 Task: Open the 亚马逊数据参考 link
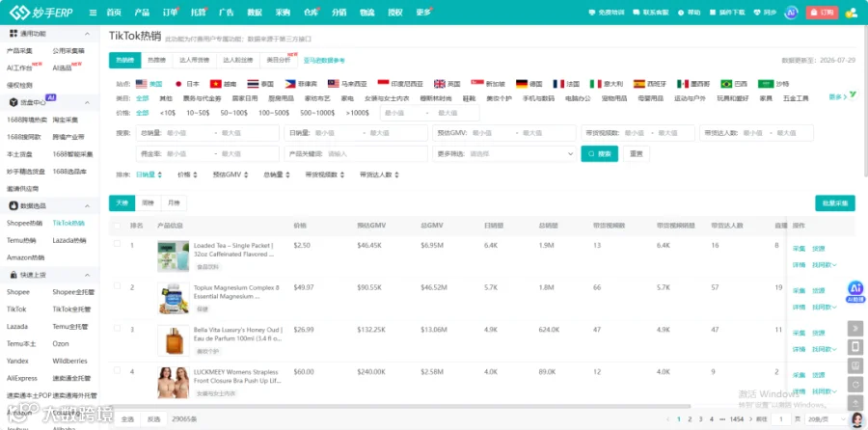(x=324, y=61)
